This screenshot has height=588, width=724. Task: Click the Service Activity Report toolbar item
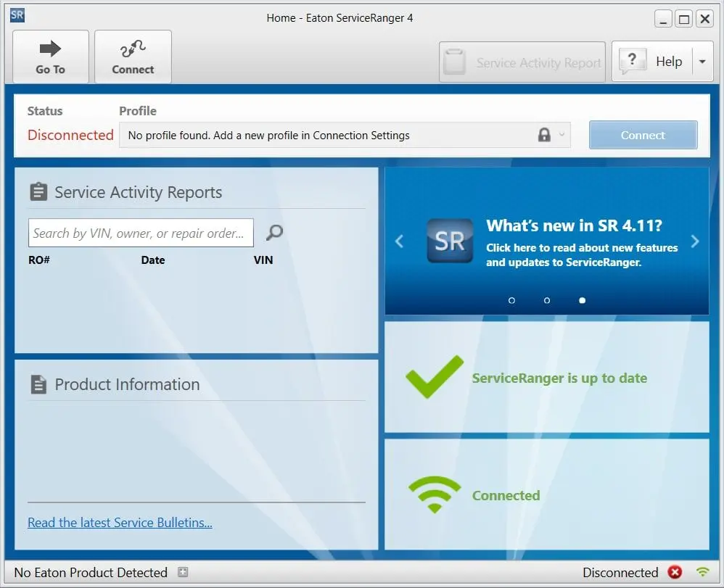coord(522,62)
